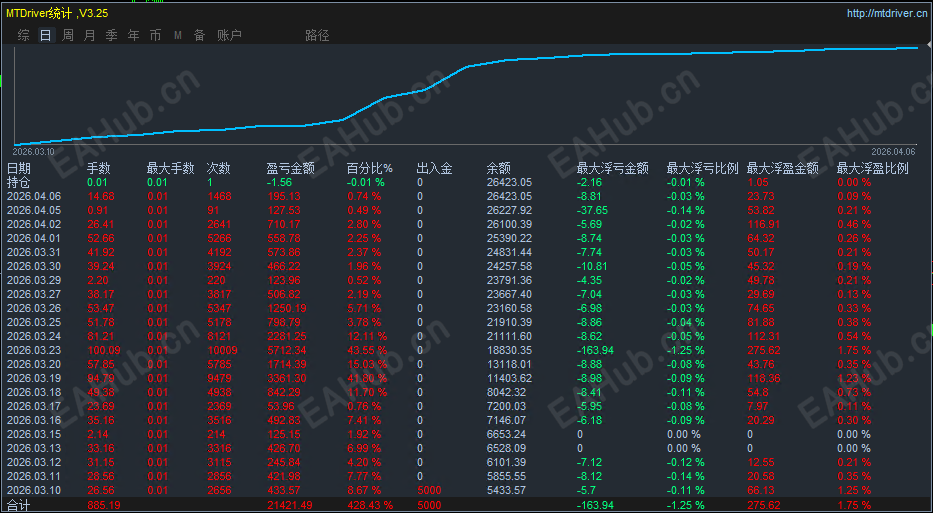Click the 手数 column header
This screenshot has width=933, height=513.
[99, 169]
